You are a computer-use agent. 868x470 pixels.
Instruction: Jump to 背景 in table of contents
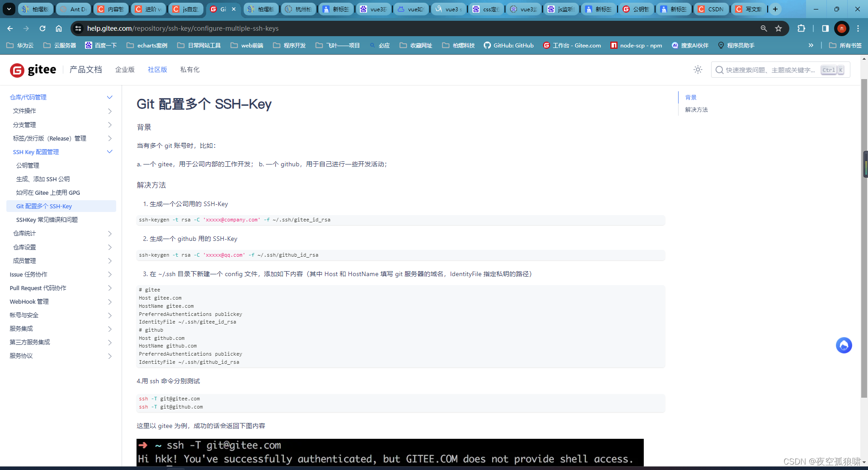click(x=691, y=97)
